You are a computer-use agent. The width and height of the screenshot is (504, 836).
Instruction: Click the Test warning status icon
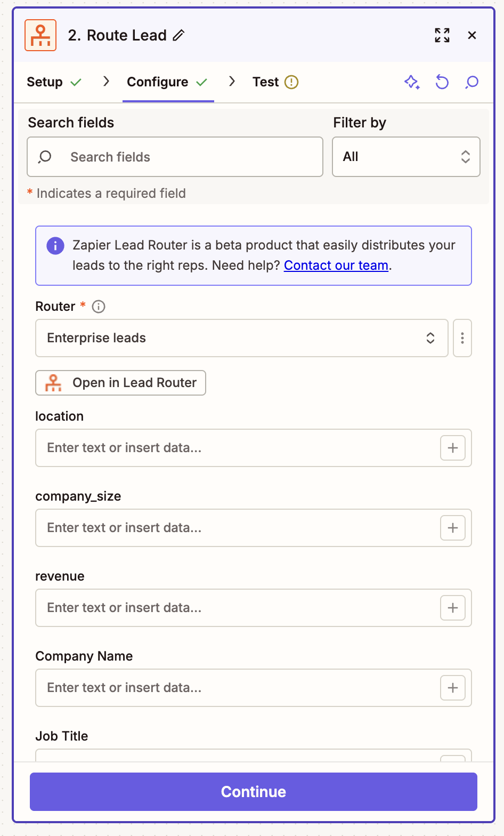291,82
